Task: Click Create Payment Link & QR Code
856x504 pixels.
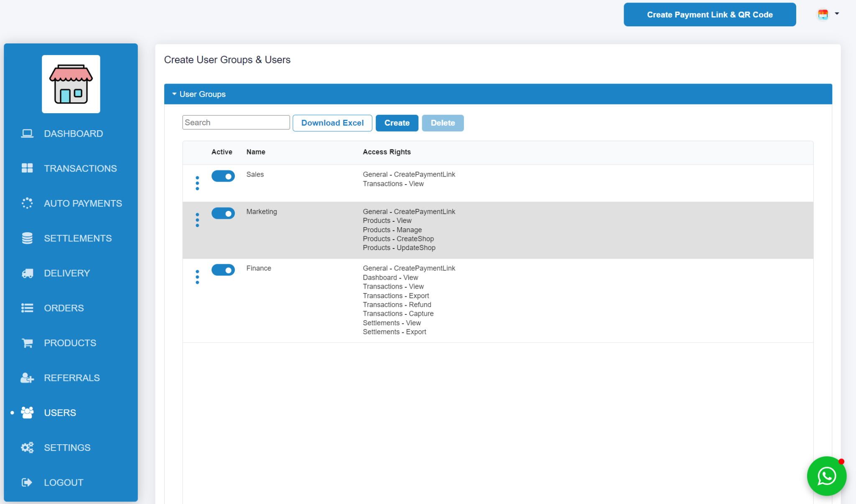Action: pos(709,15)
